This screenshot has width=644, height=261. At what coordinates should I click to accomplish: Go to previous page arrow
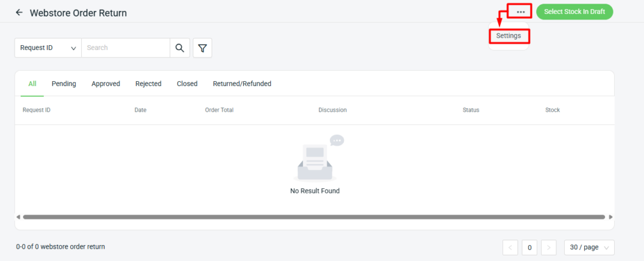510,247
